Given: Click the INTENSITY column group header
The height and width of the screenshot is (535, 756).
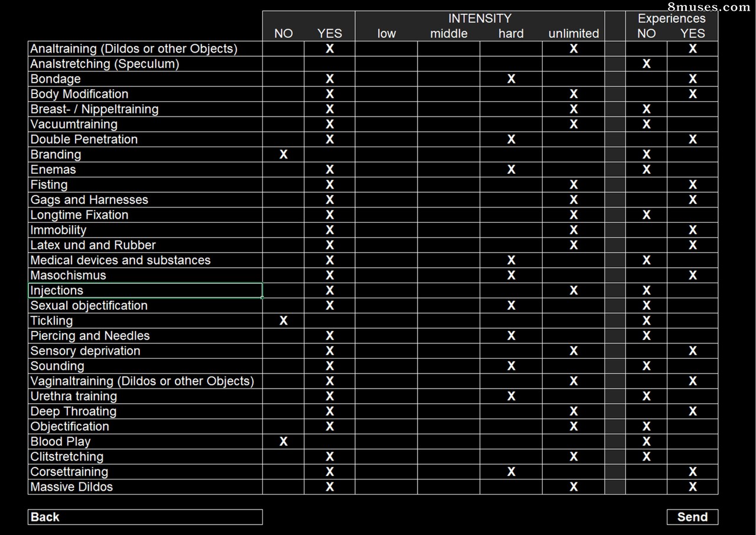Looking at the screenshot, I should 480,18.
